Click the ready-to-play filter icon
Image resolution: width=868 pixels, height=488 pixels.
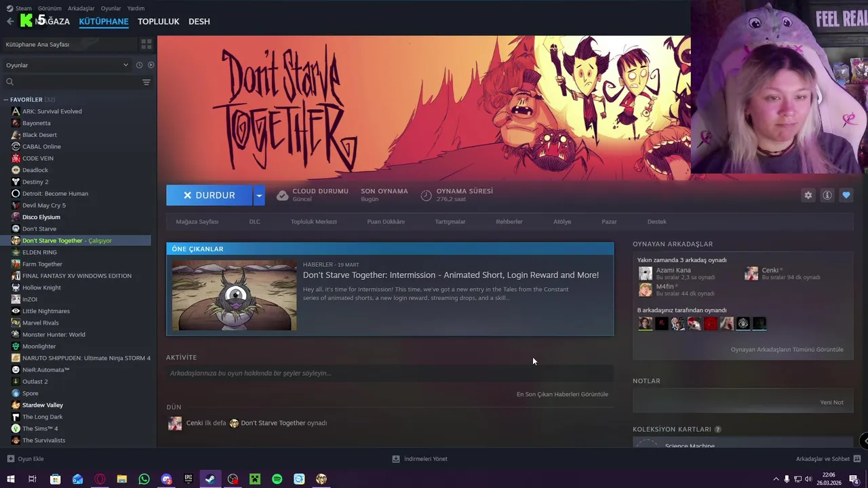151,65
